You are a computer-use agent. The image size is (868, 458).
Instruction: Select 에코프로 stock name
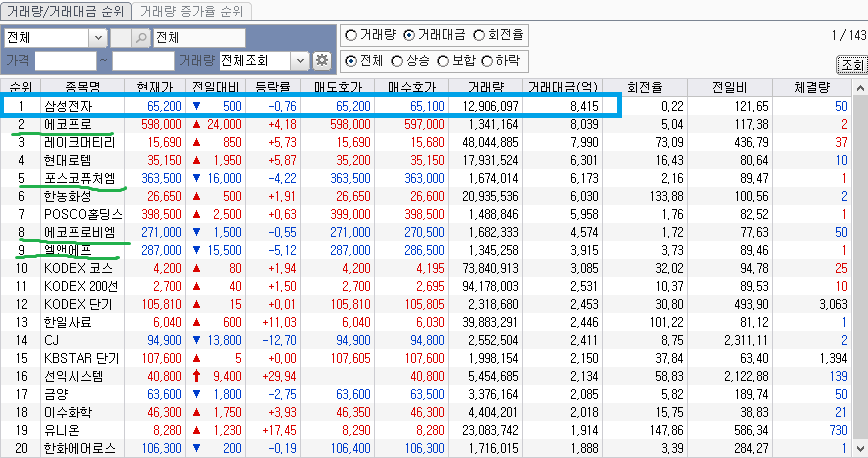coord(68,124)
